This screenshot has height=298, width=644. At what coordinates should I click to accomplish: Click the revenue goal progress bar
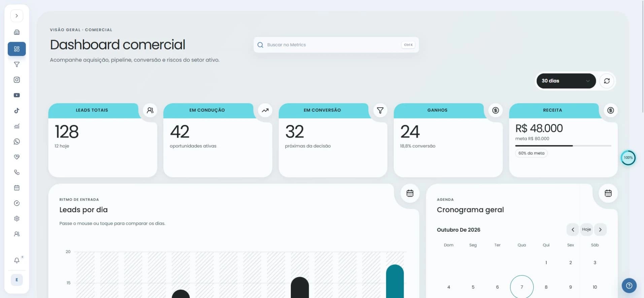[x=563, y=146]
